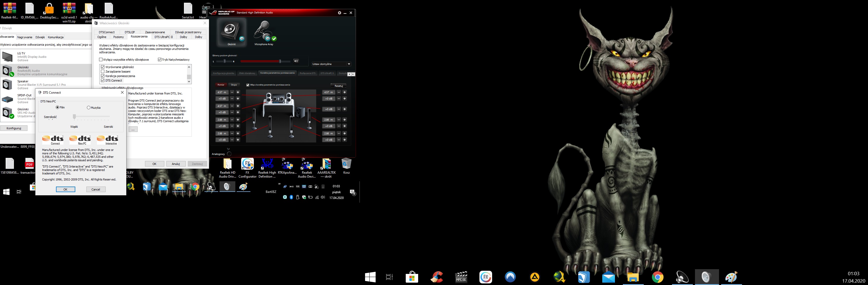This screenshot has width=868, height=285.
Task: Launch MPC-BE player from the large taskbar
Action: [461, 277]
